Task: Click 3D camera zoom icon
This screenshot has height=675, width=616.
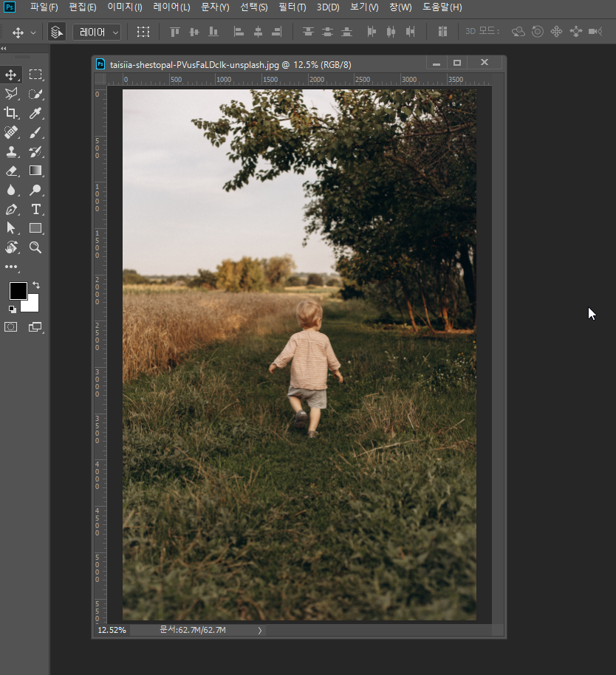Action: click(x=595, y=32)
